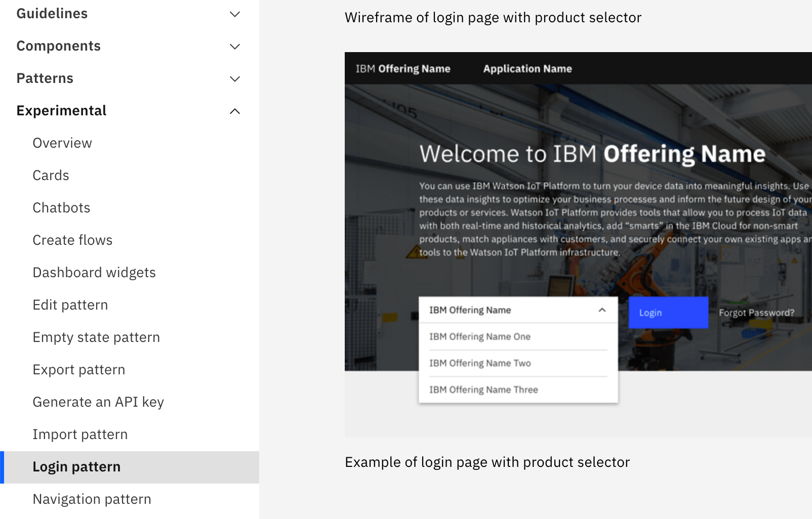Navigate to Generate an API key
Screen dimensions: 812x519
(x=98, y=402)
